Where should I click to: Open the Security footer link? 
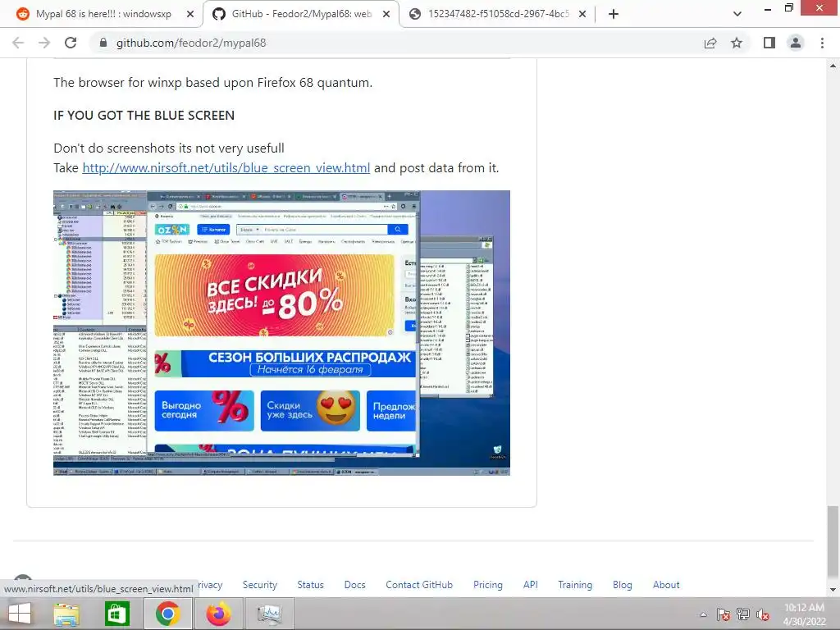pos(260,585)
